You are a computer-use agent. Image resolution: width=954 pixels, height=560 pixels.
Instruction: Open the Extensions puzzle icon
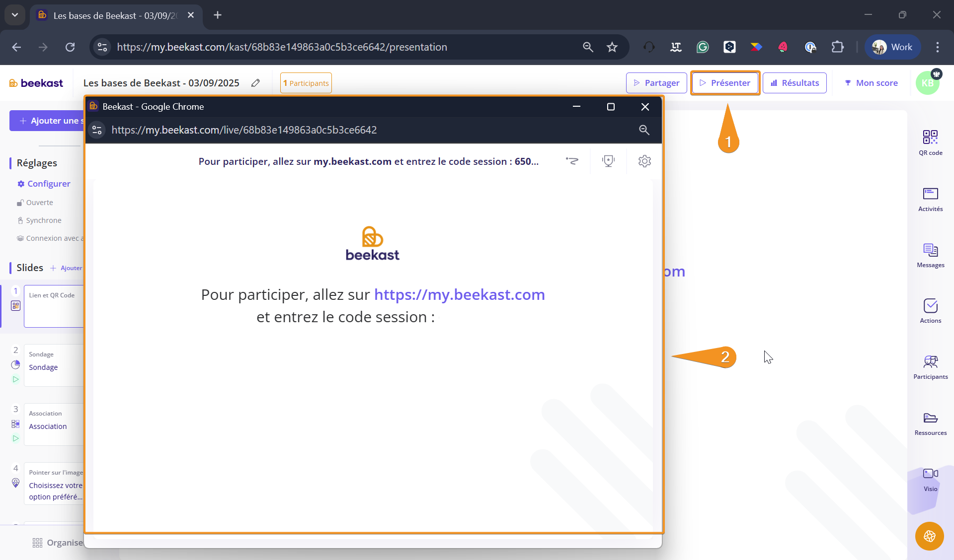[837, 47]
